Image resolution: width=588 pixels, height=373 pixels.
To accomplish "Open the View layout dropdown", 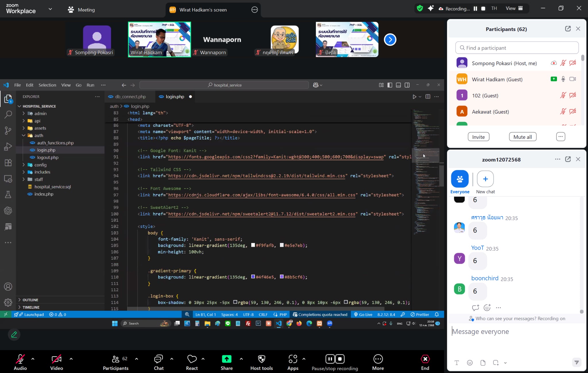I will pos(514,8).
